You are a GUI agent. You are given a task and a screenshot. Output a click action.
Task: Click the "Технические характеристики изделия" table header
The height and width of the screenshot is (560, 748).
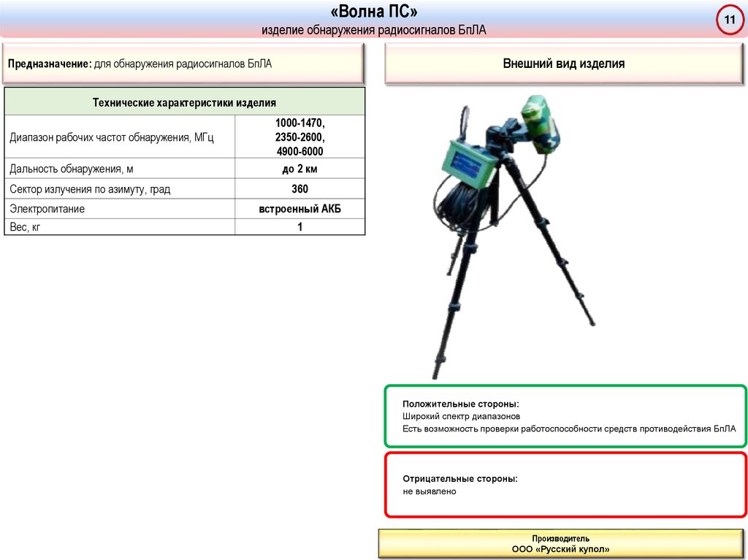click(184, 101)
